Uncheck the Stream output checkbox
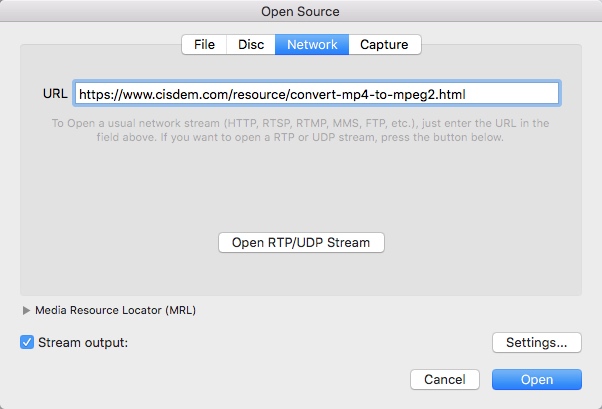Viewport: 602px width, 409px height. click(x=27, y=342)
